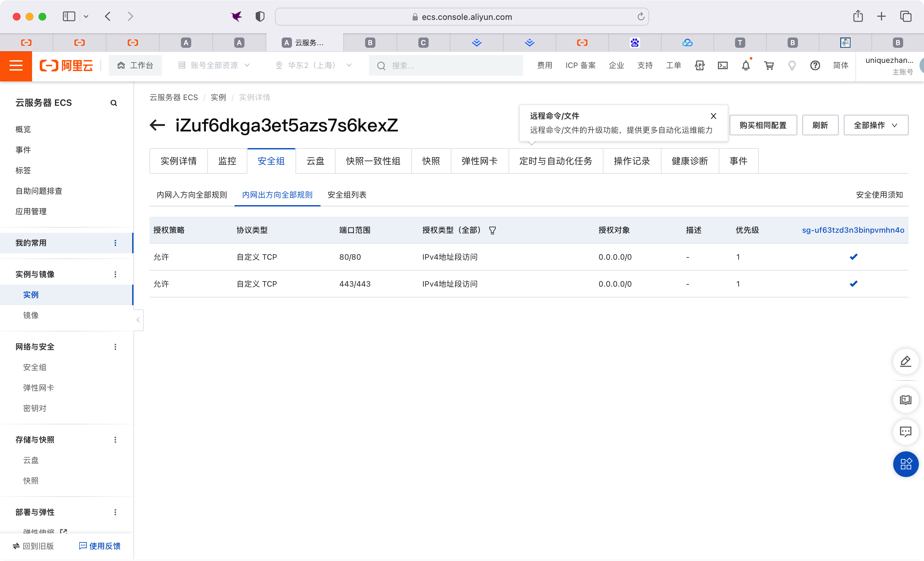Open 密钥对 in the left sidebar
Viewport: 924px width, 561px height.
coord(35,408)
